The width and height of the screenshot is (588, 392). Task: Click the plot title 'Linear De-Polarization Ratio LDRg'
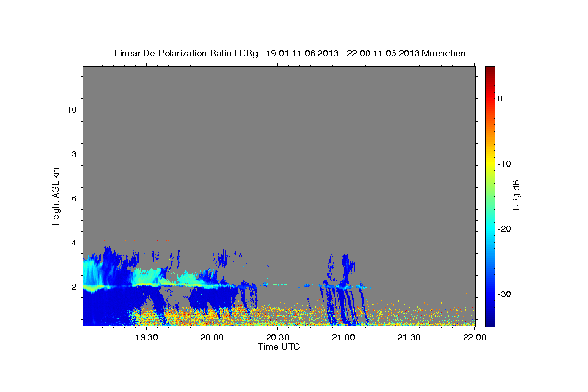tap(186, 53)
